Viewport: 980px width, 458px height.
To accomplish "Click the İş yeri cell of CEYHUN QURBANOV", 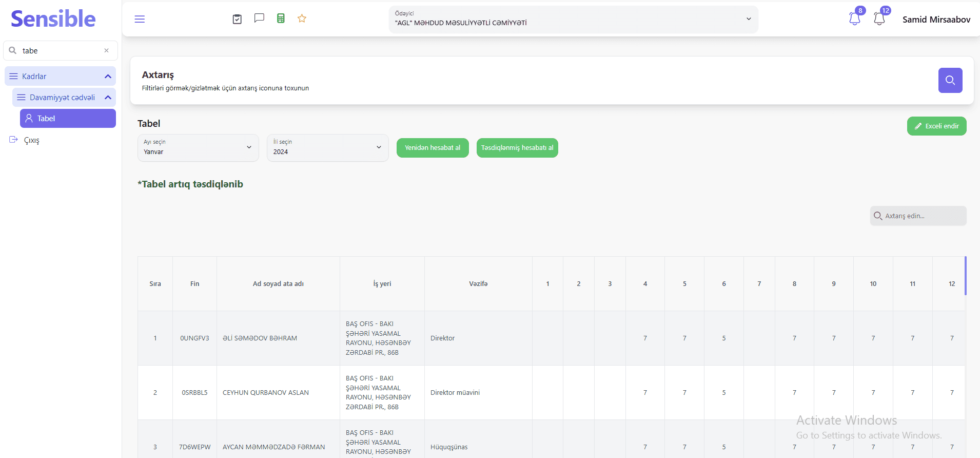I will 382,392.
